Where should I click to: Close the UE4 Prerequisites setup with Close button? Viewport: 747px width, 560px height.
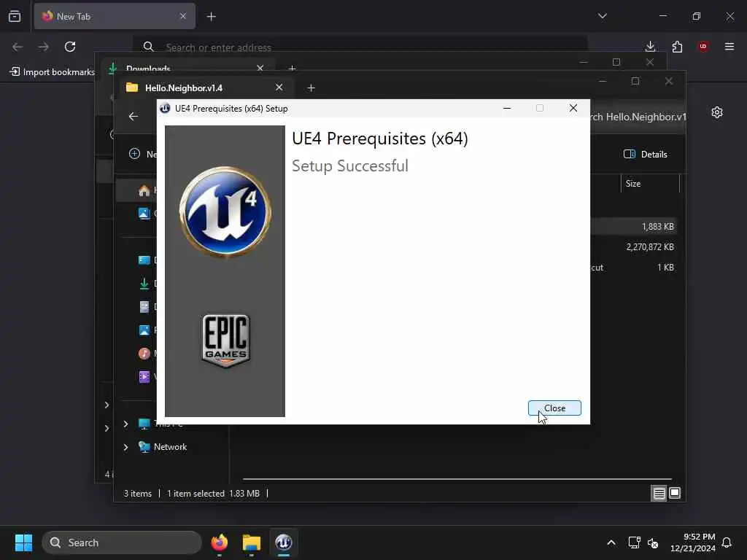554,408
